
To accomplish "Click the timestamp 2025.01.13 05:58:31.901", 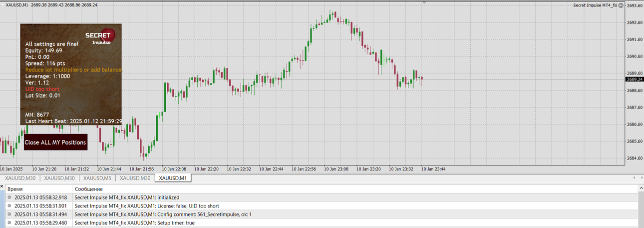I will point(40,206).
